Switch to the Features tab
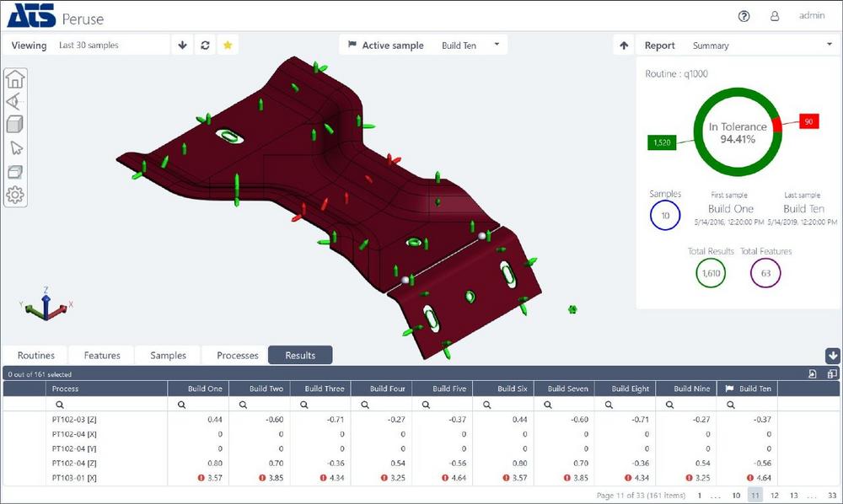This screenshot has width=843, height=504. [102, 355]
